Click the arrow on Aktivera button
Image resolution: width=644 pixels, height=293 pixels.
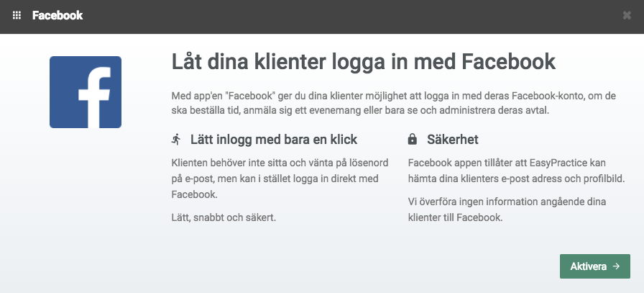tap(616, 266)
